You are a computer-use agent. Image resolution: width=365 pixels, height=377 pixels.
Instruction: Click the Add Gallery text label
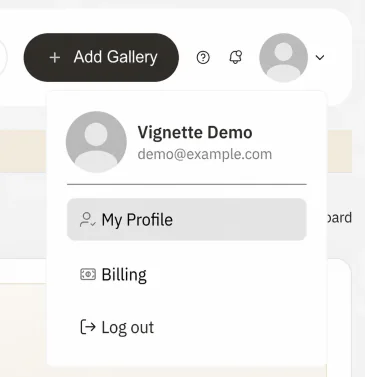pos(115,57)
